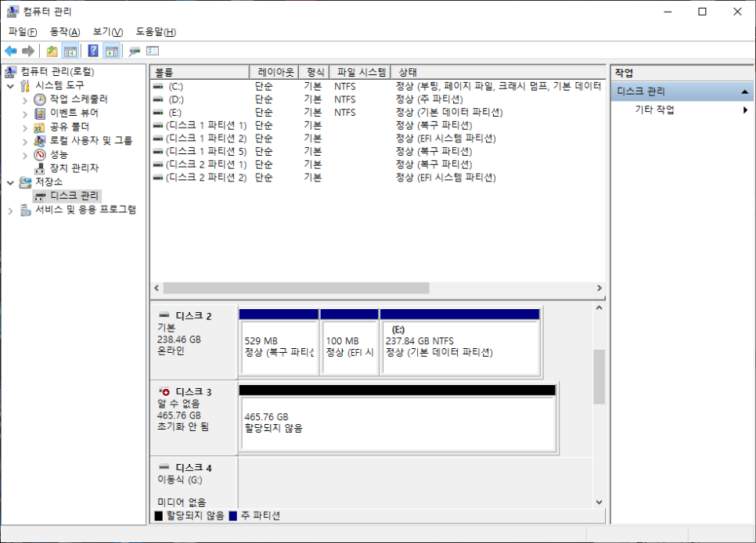The height and width of the screenshot is (543, 756).
Task: Click the Back arrow toolbar icon
Action: (11, 51)
